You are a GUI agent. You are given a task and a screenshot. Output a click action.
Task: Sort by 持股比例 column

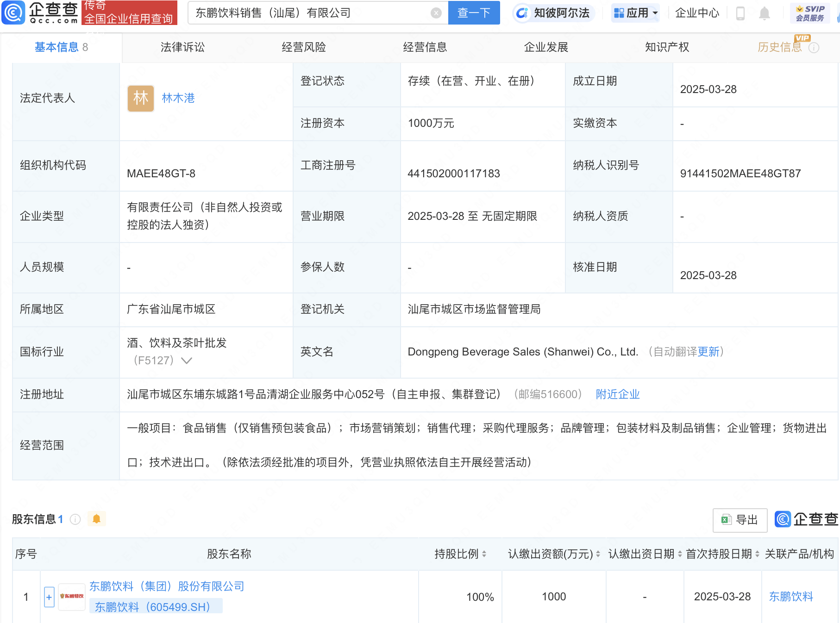pos(484,554)
